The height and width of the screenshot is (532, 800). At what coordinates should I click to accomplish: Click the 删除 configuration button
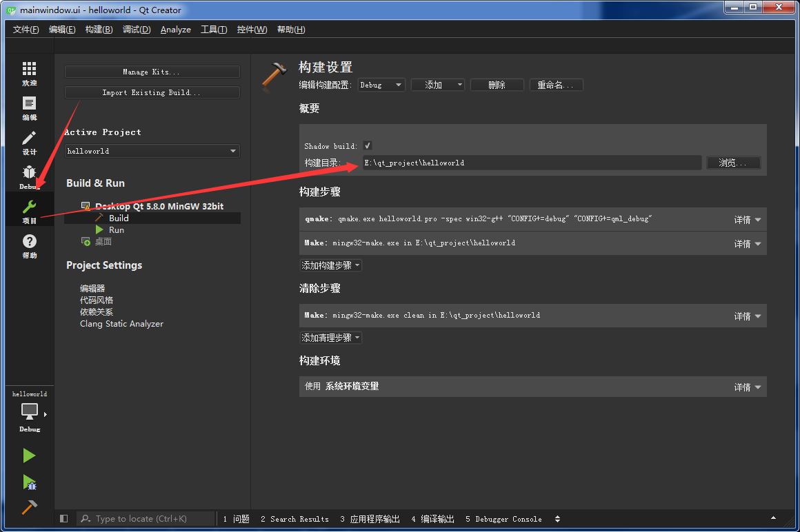497,85
